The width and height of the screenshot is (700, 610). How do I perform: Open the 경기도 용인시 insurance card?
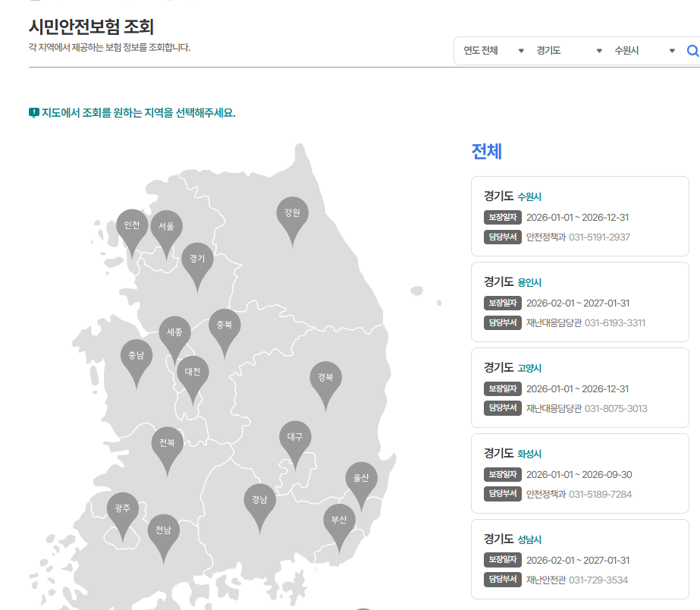[x=580, y=302]
